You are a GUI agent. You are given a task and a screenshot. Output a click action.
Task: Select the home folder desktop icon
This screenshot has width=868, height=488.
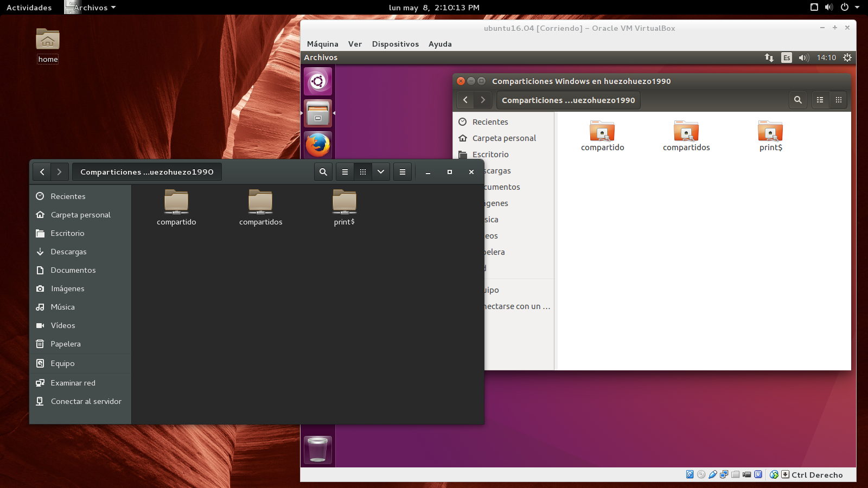[x=48, y=46]
